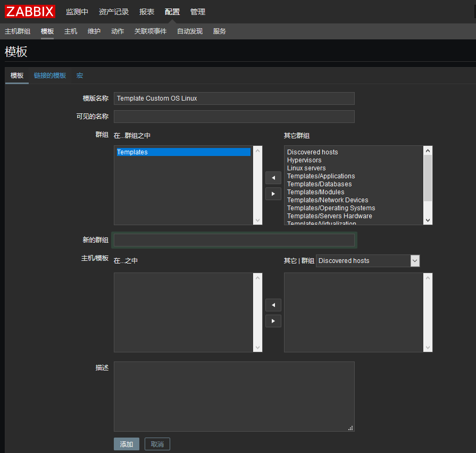Viewport: 476px width, 453px height.
Task: Go to 关联项事件 submenu item
Action: [x=151, y=31]
